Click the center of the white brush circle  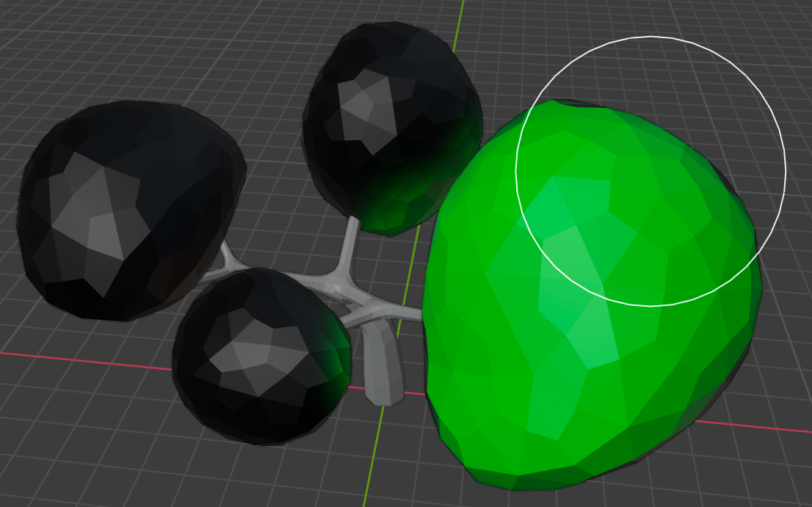[650, 171]
